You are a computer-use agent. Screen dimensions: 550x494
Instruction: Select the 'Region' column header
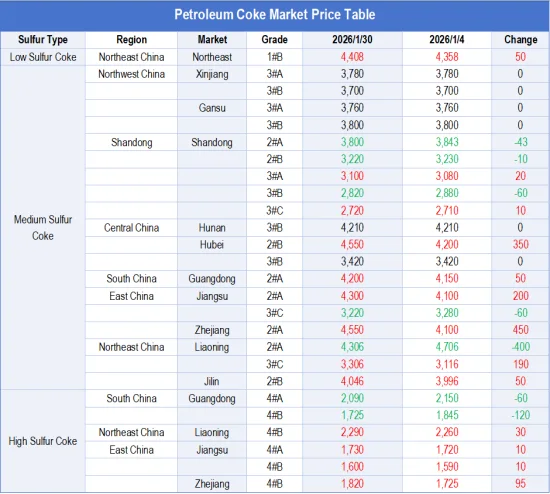132,40
